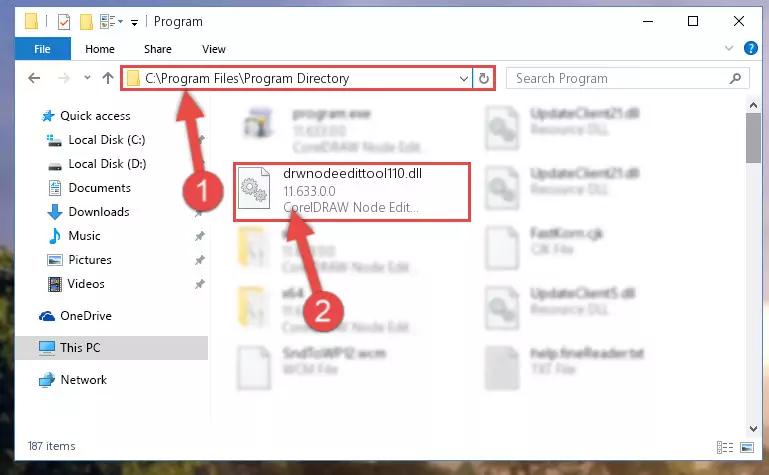Click the New Folder quick access toolbar icon

click(x=86, y=22)
